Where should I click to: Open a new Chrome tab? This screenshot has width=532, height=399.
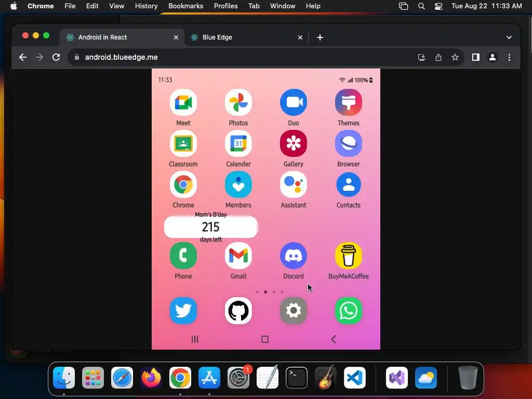coord(320,37)
